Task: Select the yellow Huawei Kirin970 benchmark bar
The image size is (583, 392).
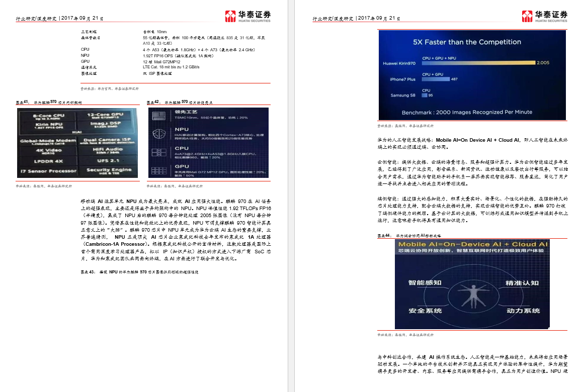Action: point(478,63)
